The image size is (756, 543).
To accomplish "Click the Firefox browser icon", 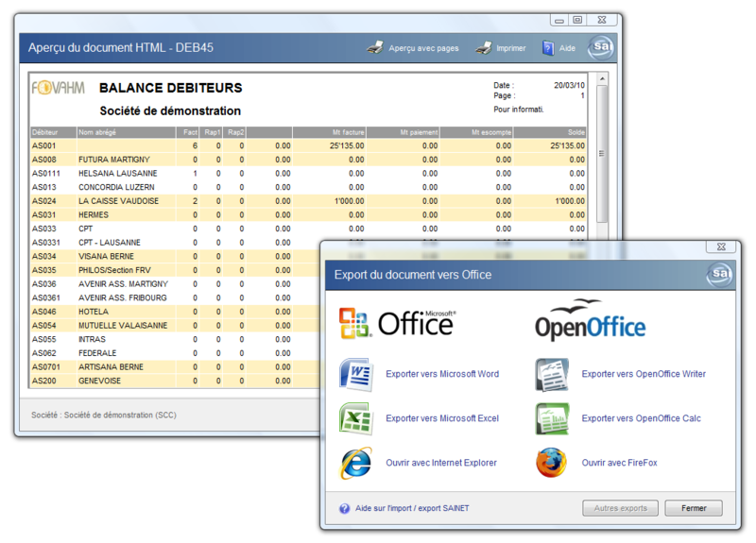I will [x=552, y=463].
